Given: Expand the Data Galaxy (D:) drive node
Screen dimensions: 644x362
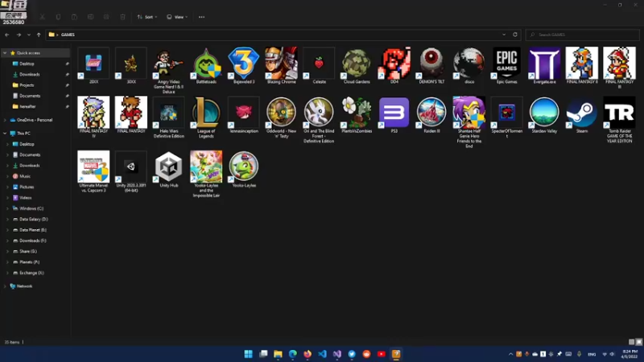Looking at the screenshot, I should coord(7,219).
